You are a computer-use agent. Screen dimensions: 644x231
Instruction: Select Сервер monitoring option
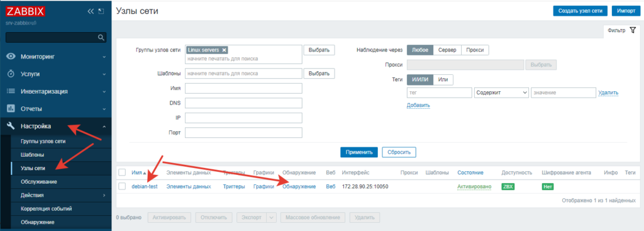pyautogui.click(x=447, y=50)
